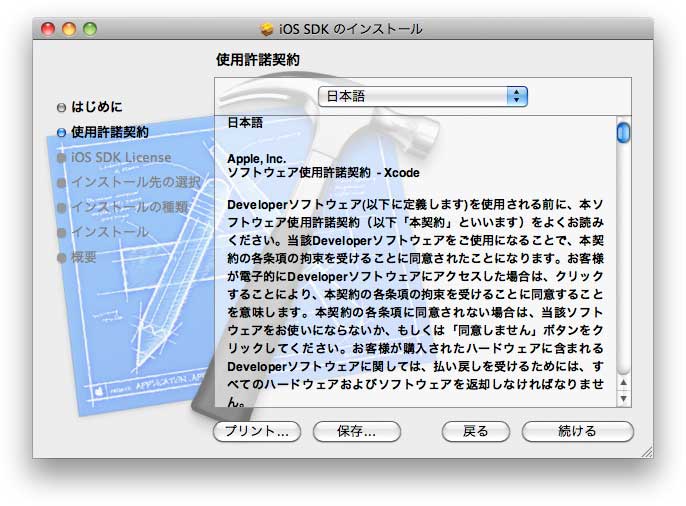Click the 戻る back button
This screenshot has width=686, height=506.
[x=476, y=431]
